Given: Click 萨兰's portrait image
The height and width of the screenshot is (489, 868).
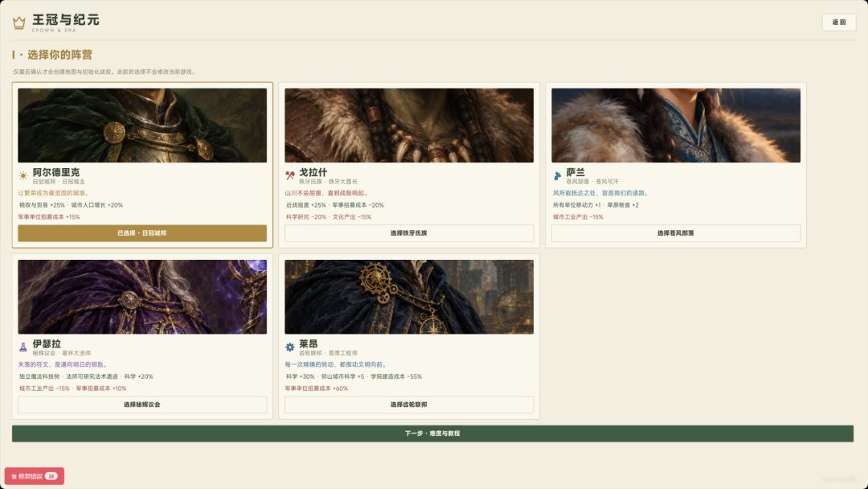Looking at the screenshot, I should pos(676,125).
